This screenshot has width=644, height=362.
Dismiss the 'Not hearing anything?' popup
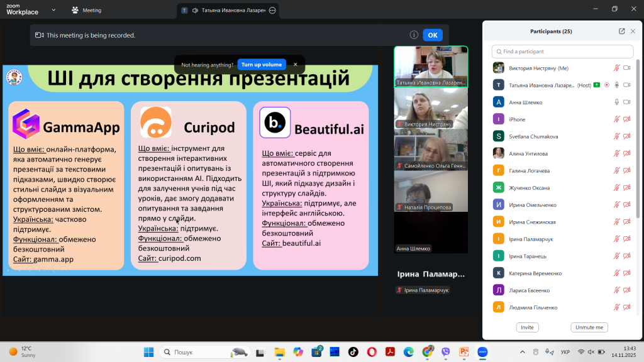[295, 65]
